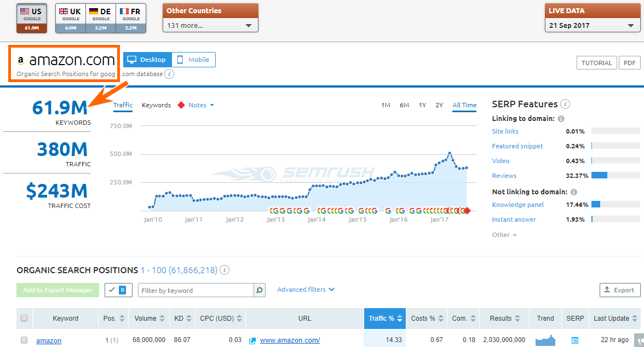Focus the Filter by keyword field

pyautogui.click(x=196, y=290)
